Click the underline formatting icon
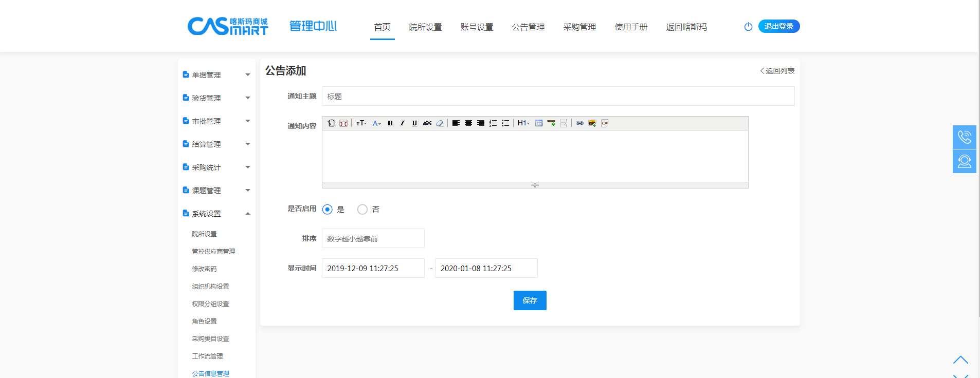The width and height of the screenshot is (980, 378). pyautogui.click(x=414, y=123)
